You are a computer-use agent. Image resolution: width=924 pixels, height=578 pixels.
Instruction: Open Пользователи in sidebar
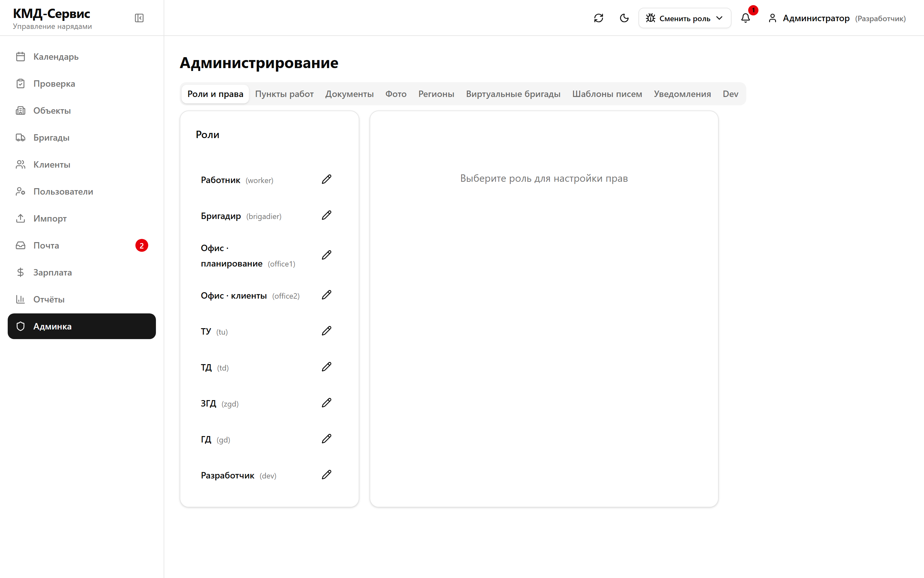[82, 191]
